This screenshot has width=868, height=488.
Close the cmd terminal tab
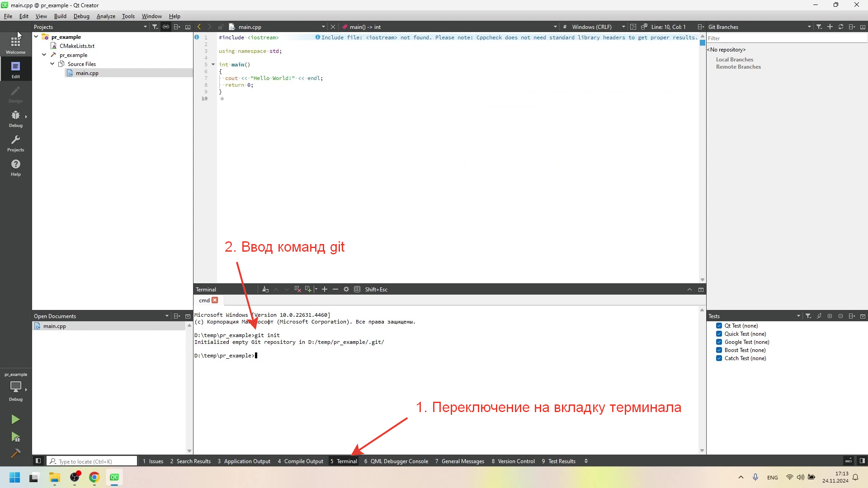click(x=215, y=300)
